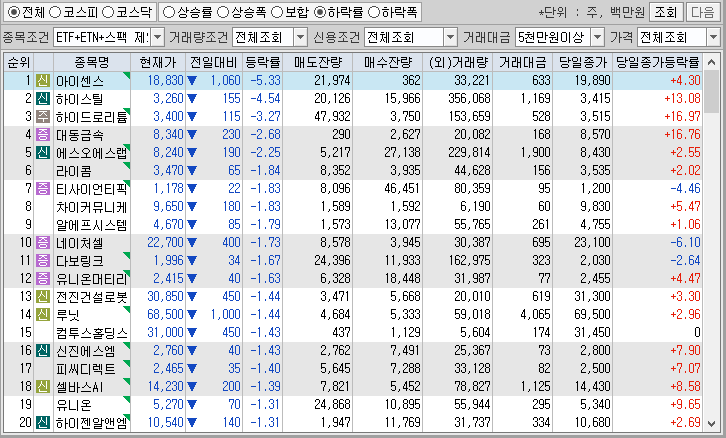
Task: Click the down arrow in 유니온 row
Action: point(192,405)
